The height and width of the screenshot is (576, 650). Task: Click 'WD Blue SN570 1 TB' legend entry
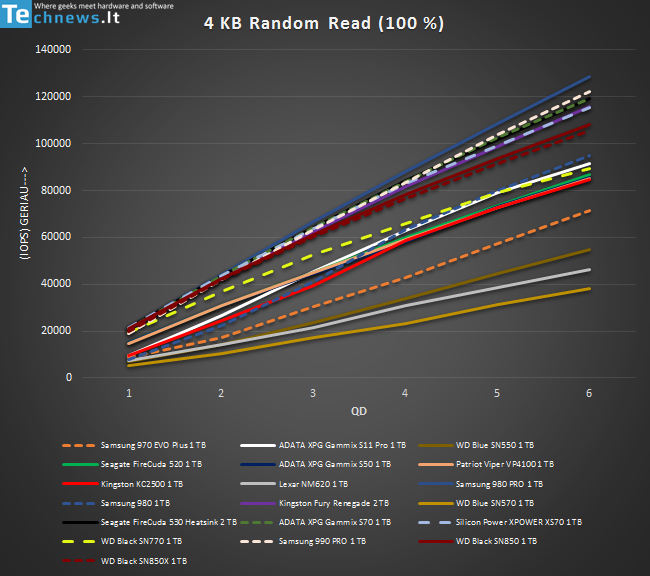[x=476, y=503]
